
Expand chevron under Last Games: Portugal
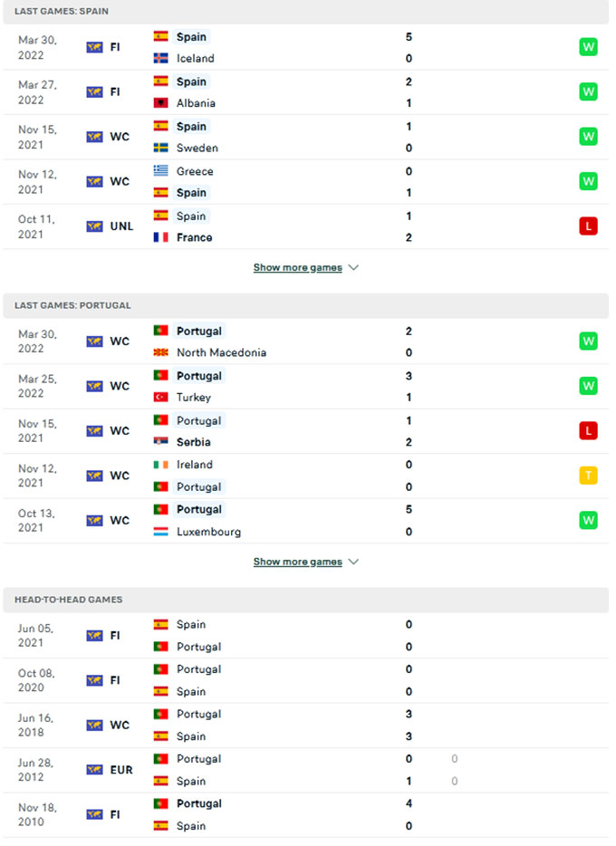353,562
